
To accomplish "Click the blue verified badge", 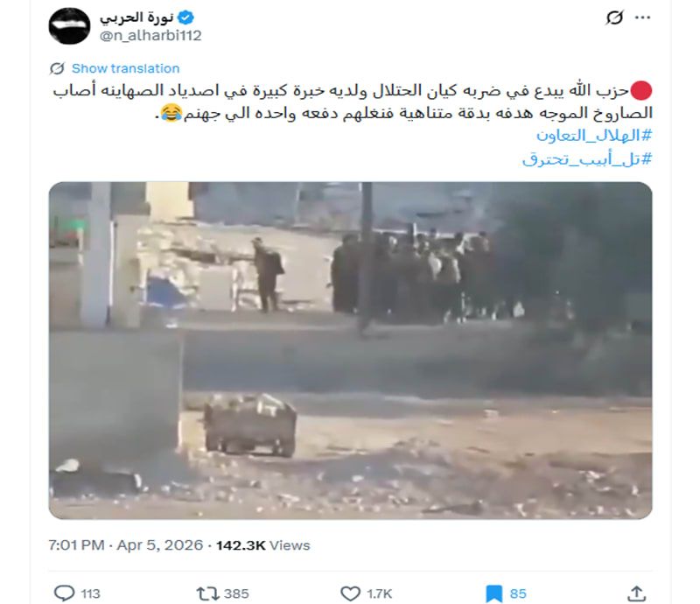I will (x=185, y=18).
